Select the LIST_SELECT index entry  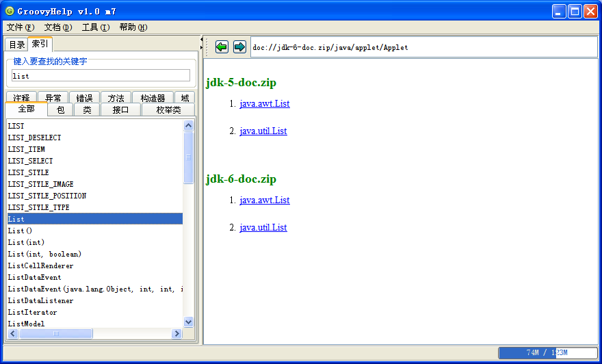[x=95, y=161]
